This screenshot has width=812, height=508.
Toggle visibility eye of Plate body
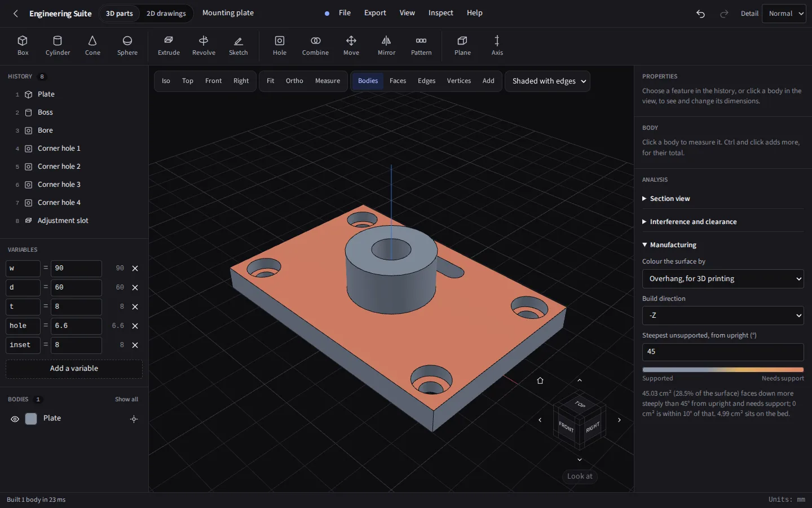(x=15, y=419)
